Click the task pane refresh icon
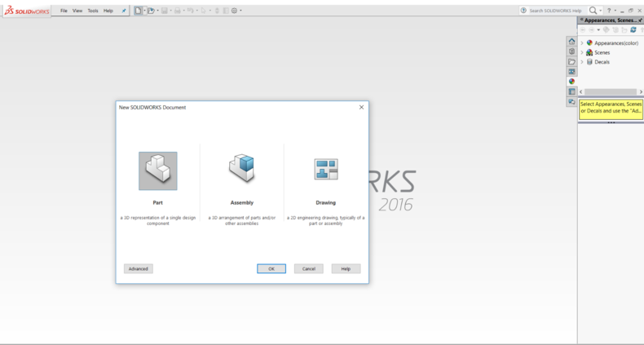 click(633, 30)
